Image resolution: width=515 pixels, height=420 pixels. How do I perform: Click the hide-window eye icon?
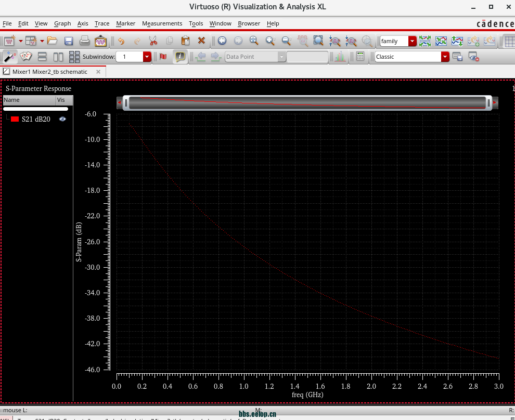point(473,57)
